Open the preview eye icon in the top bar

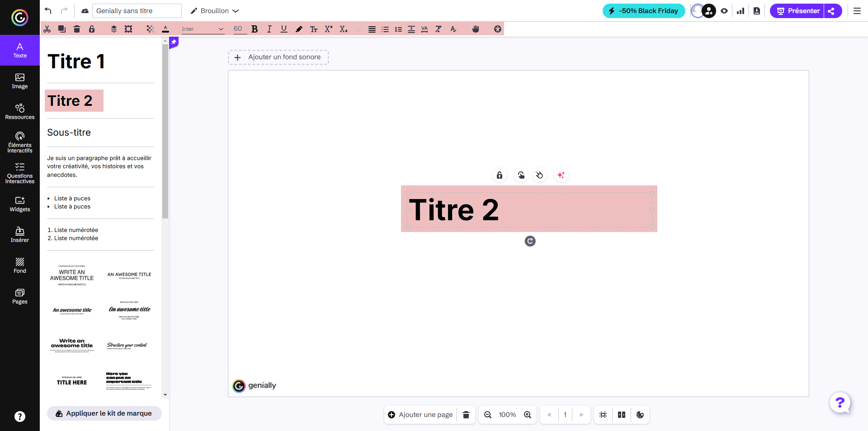724,10
